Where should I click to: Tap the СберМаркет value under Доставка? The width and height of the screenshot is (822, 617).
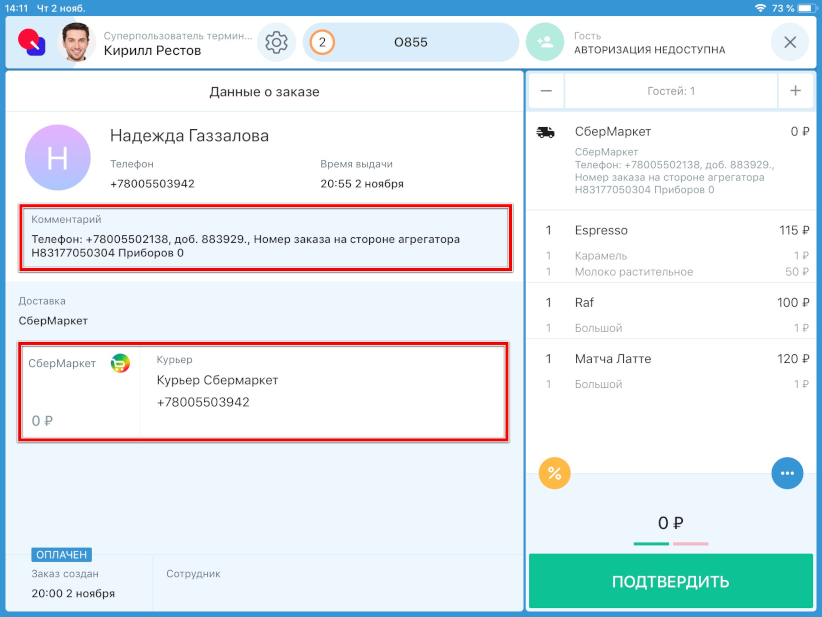53,321
